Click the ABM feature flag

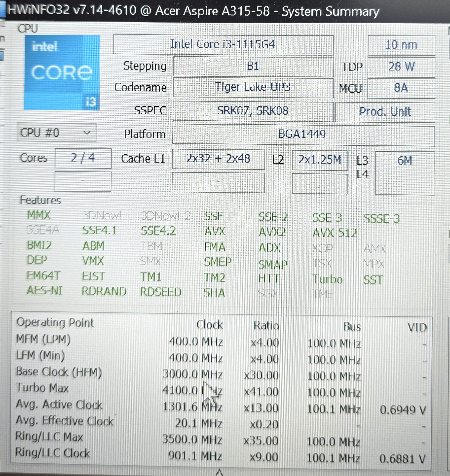tap(93, 246)
